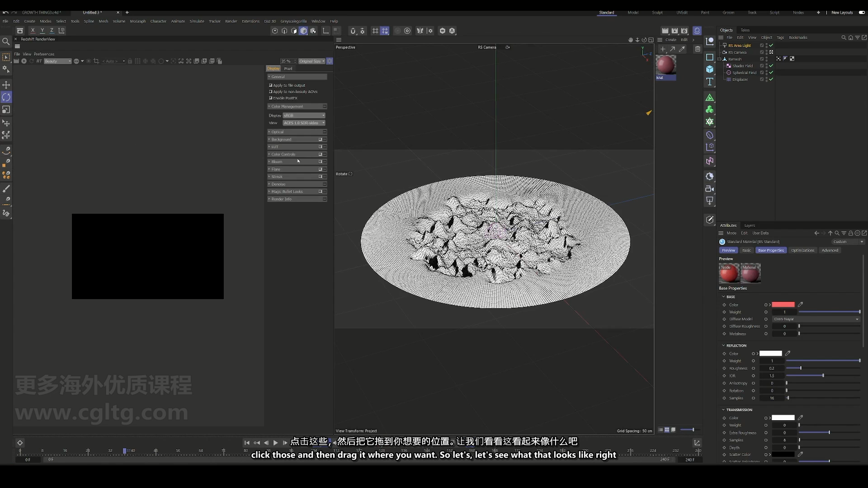Click the Text spline tool icon
The image size is (868, 488).
pyautogui.click(x=710, y=82)
